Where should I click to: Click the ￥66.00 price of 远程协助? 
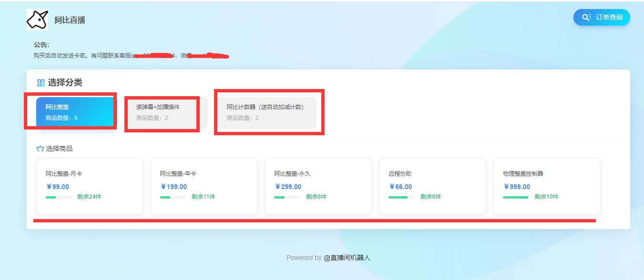[400, 187]
